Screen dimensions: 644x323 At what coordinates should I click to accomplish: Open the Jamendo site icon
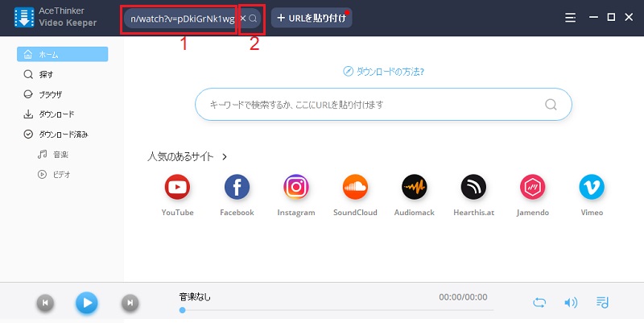[x=533, y=187]
